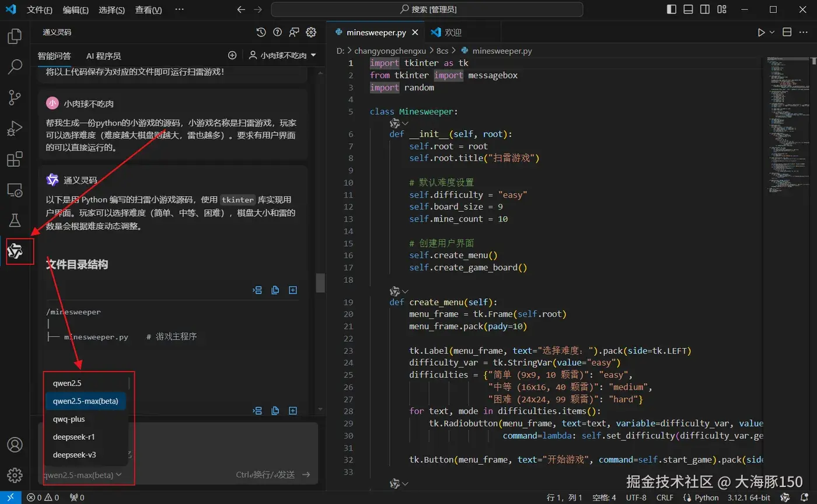Switch to the AI 程序员 tab

(x=103, y=56)
